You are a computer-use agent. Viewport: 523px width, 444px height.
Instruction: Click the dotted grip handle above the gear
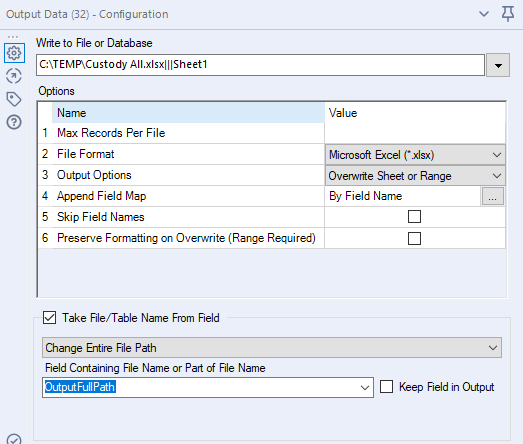(x=13, y=37)
